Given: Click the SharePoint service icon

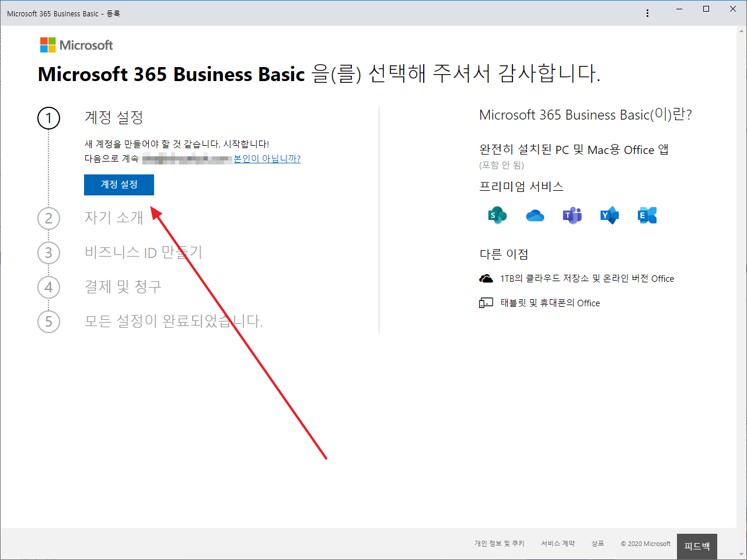Looking at the screenshot, I should coord(497,215).
